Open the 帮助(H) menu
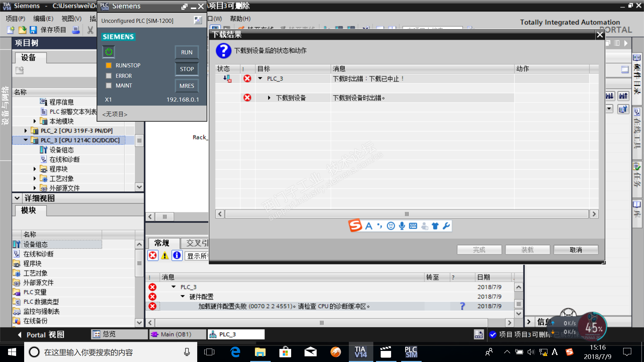 [x=240, y=19]
